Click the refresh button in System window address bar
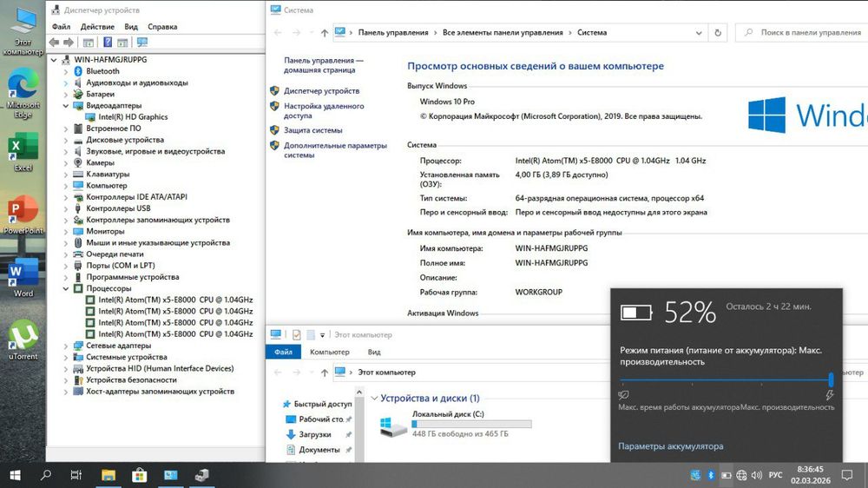Viewport: 868px width, 488px height. point(718,33)
